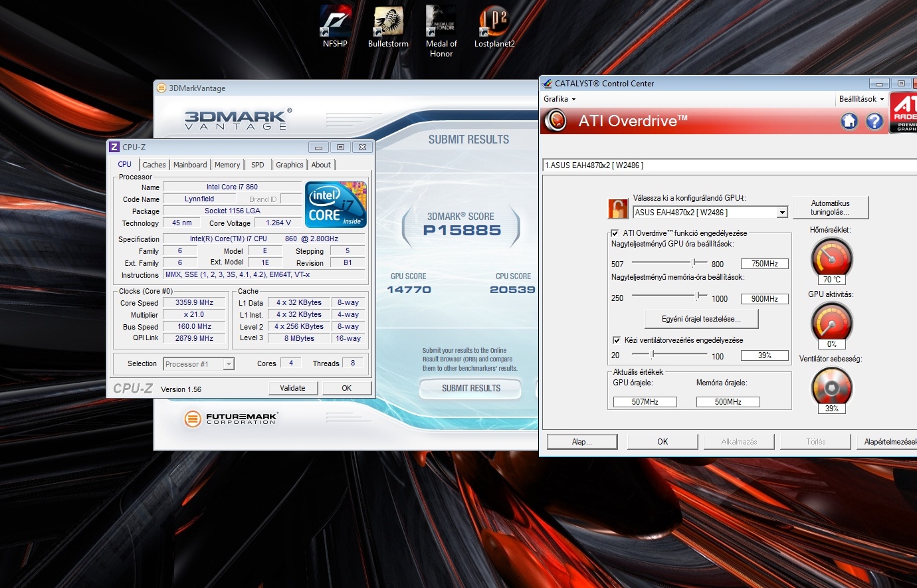Image resolution: width=917 pixels, height=588 pixels.
Task: Click the 750MHz GPU clock field
Action: tap(765, 264)
